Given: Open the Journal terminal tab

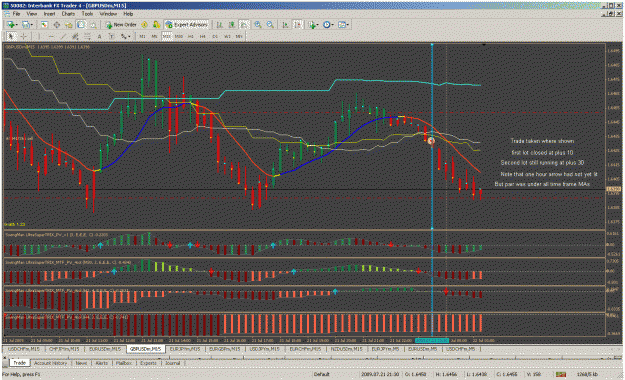Looking at the screenshot, I should click(173, 363).
